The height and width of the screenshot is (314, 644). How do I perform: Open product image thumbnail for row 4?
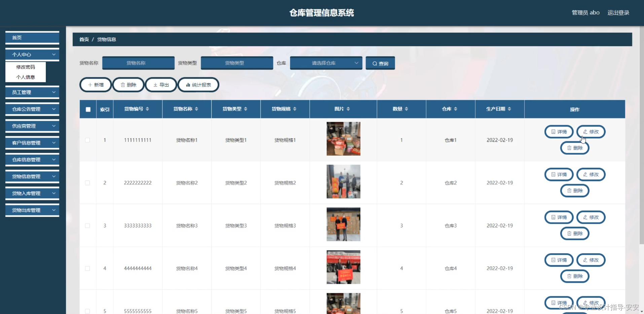point(343,267)
